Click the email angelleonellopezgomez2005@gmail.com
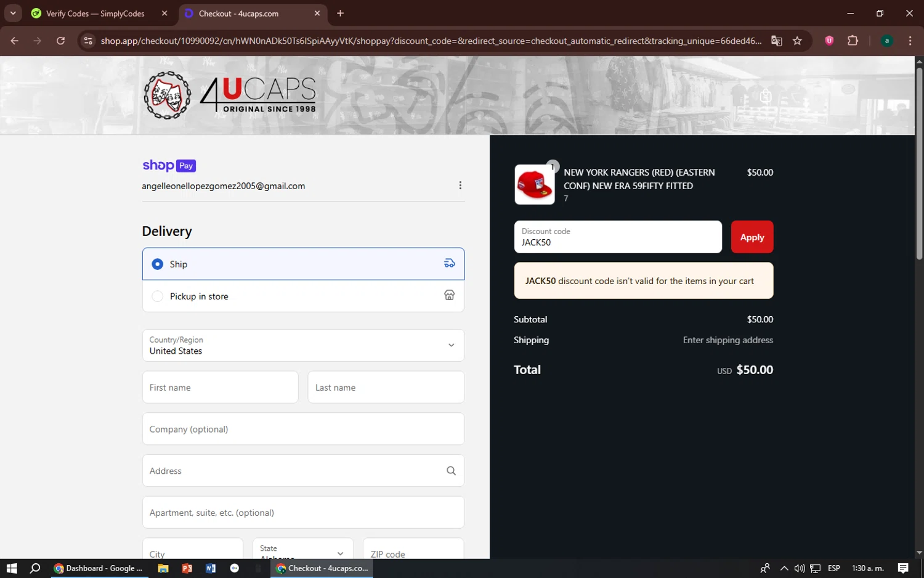Screen dimensions: 924x578 point(224,186)
